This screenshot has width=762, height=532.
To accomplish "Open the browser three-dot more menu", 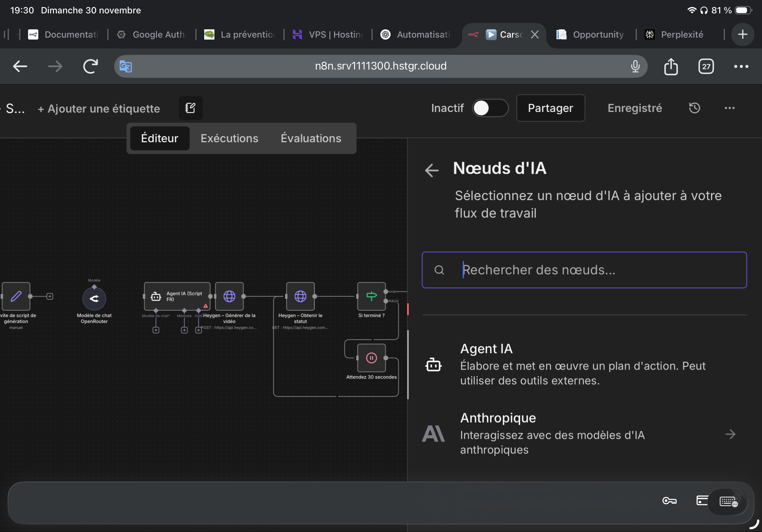I will pyautogui.click(x=741, y=66).
